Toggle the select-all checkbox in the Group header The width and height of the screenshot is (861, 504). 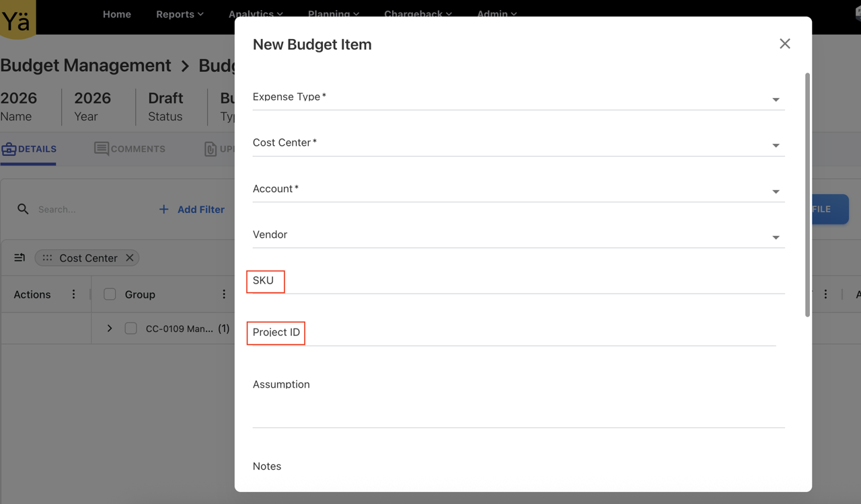point(108,294)
